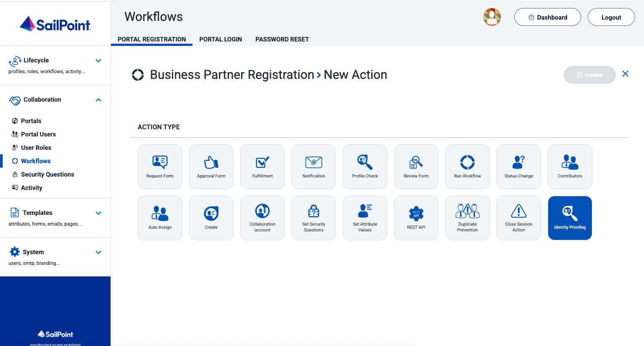
Task: Expand the Lifecycle sidebar section
Action: (98, 61)
